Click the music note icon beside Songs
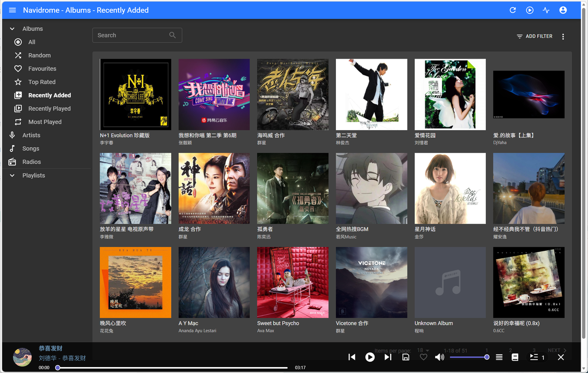This screenshot has width=588, height=373. (x=12, y=149)
